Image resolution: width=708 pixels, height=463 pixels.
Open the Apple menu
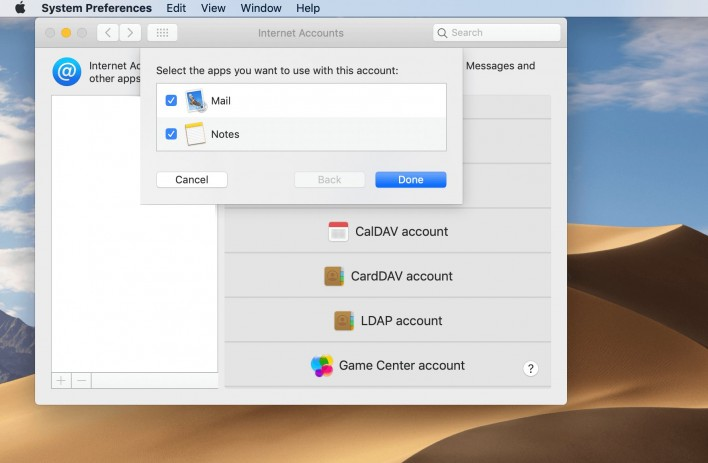click(x=20, y=8)
